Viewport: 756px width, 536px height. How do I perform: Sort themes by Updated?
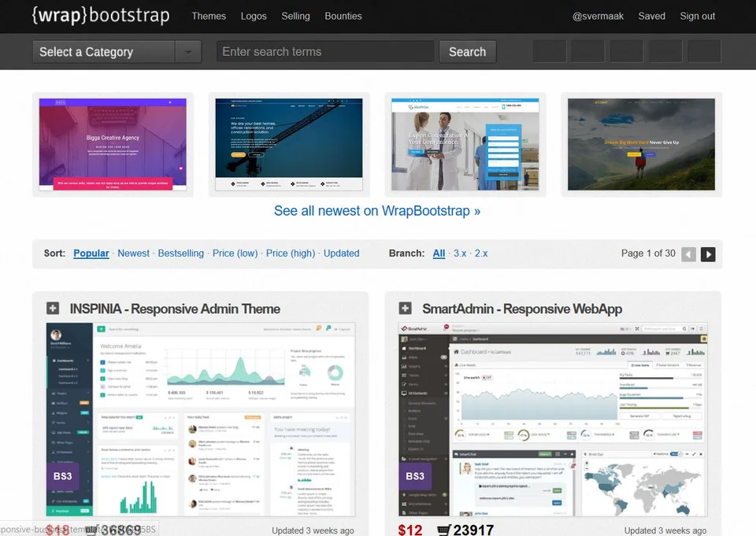point(341,253)
